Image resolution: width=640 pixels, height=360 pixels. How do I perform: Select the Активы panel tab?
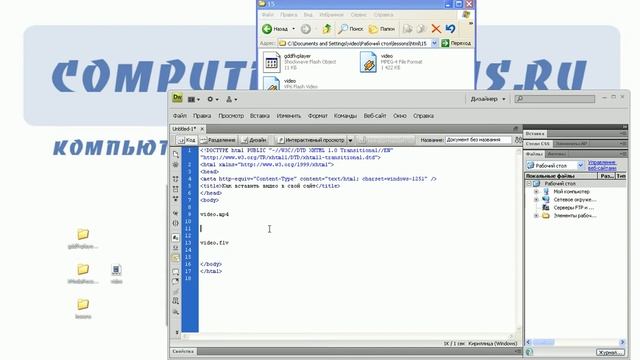pyautogui.click(x=557, y=154)
